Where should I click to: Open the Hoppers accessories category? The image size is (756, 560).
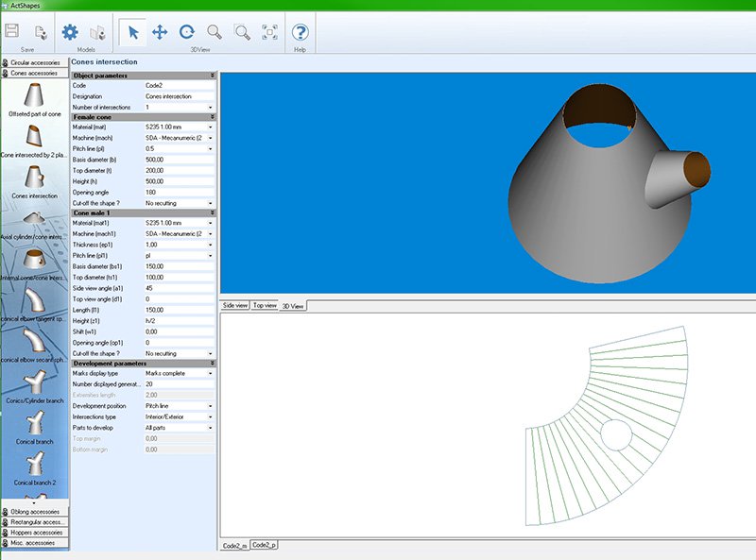point(34,532)
